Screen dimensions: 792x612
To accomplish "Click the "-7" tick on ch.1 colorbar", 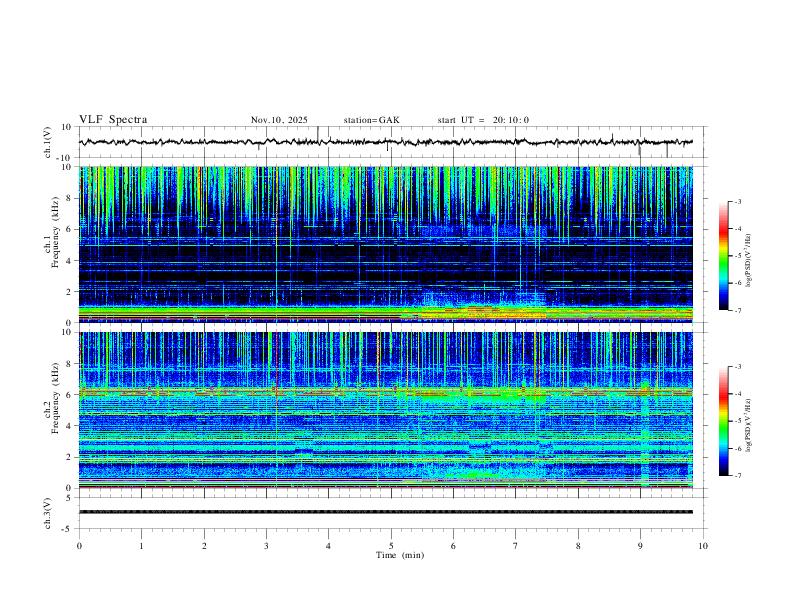I will 737,310.
